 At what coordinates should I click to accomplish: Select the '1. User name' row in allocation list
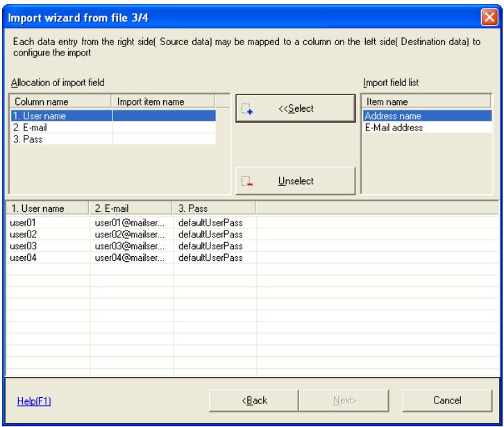(113, 116)
